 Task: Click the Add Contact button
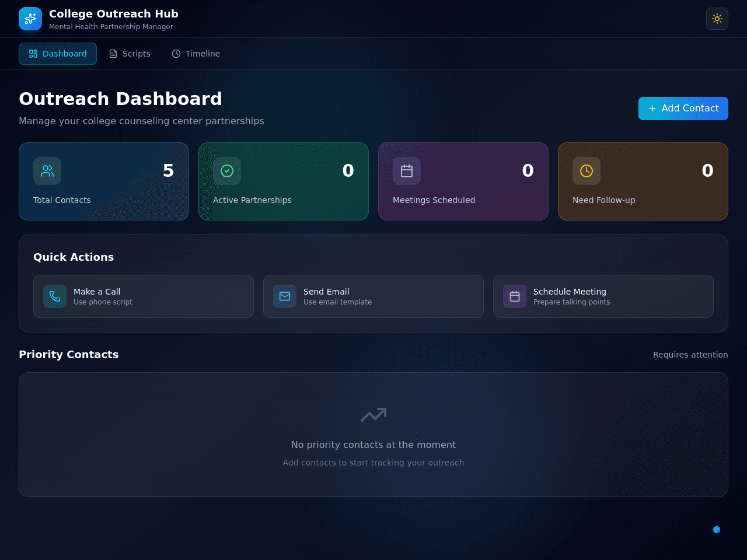[683, 108]
